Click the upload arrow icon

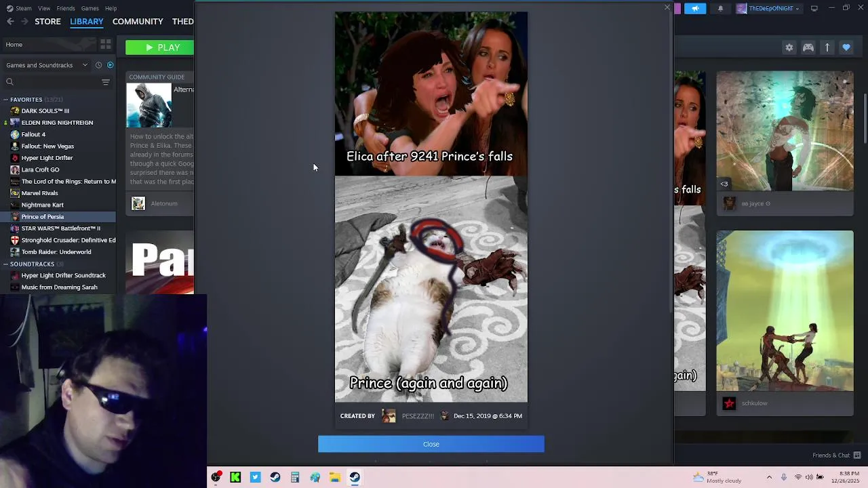point(827,47)
